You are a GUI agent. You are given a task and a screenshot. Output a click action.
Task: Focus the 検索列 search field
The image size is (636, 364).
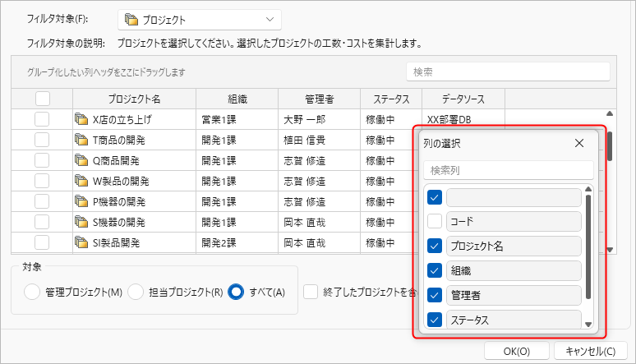pos(508,170)
